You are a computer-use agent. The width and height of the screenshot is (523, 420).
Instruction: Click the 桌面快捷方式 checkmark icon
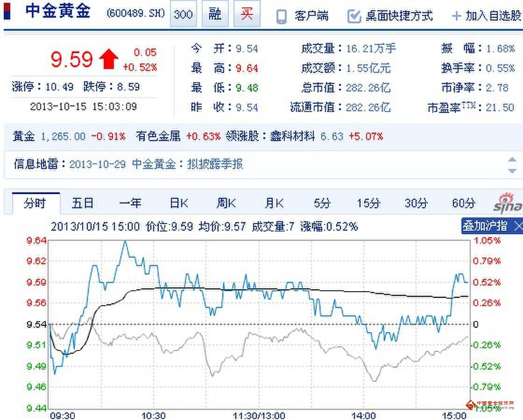[x=354, y=16]
